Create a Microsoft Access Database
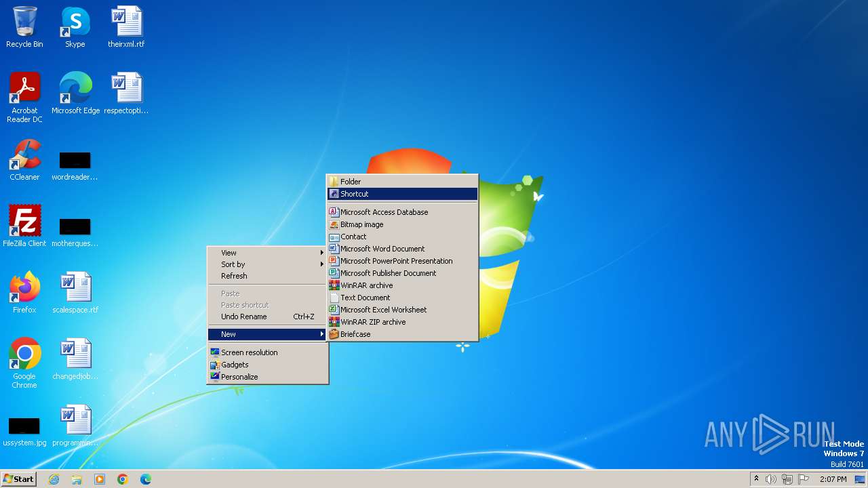 coord(403,212)
